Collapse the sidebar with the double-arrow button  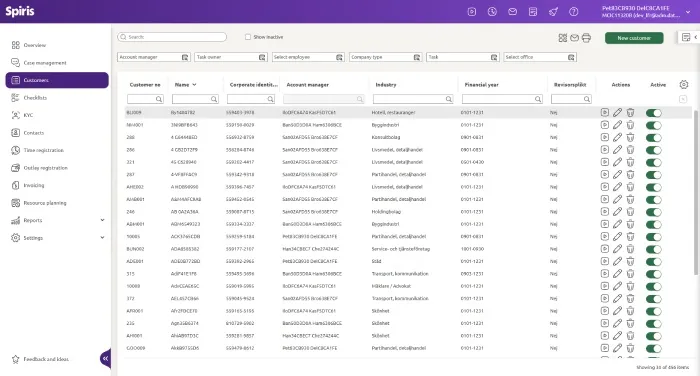pyautogui.click(x=105, y=358)
